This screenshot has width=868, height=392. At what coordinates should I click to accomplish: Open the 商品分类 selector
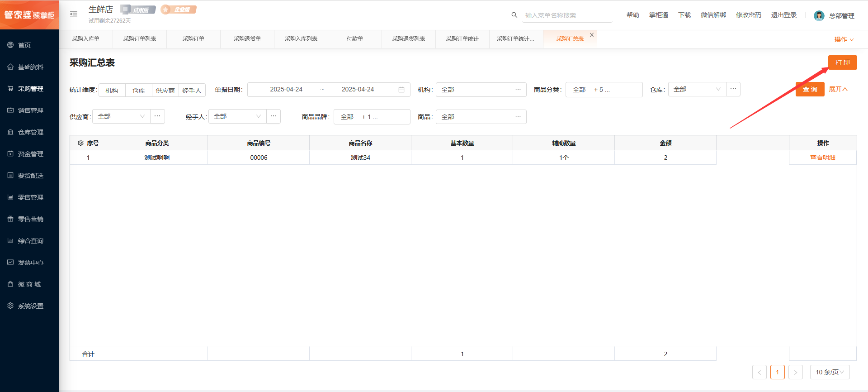[604, 90]
